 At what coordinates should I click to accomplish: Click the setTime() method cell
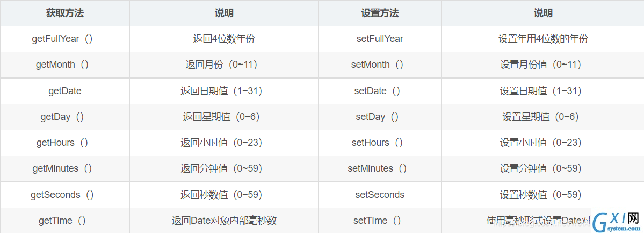coord(380,221)
